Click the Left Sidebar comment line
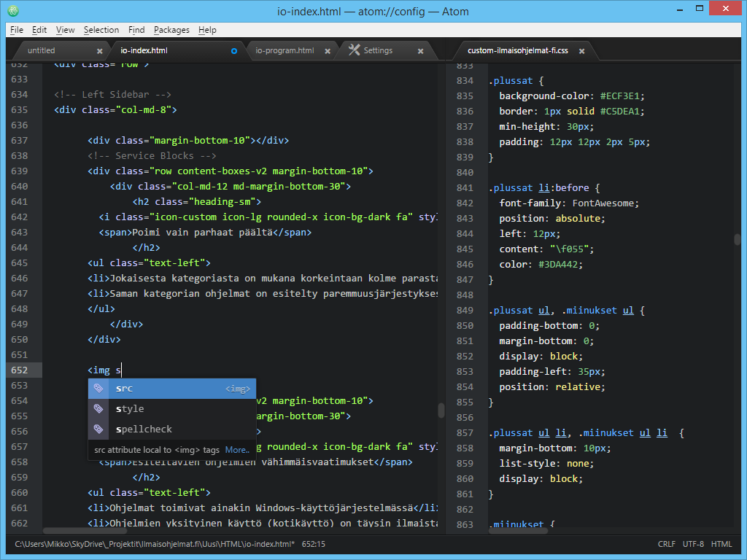Image resolution: width=747 pixels, height=560 pixels. [x=112, y=94]
